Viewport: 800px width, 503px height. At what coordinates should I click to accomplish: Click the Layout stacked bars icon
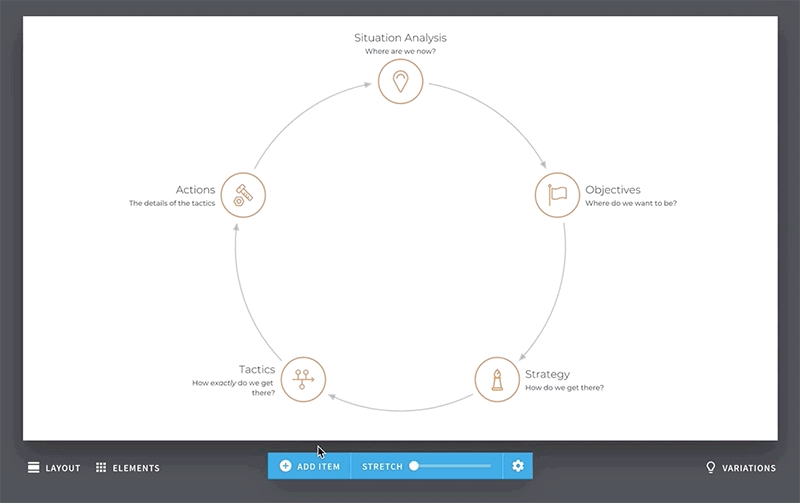click(x=34, y=467)
